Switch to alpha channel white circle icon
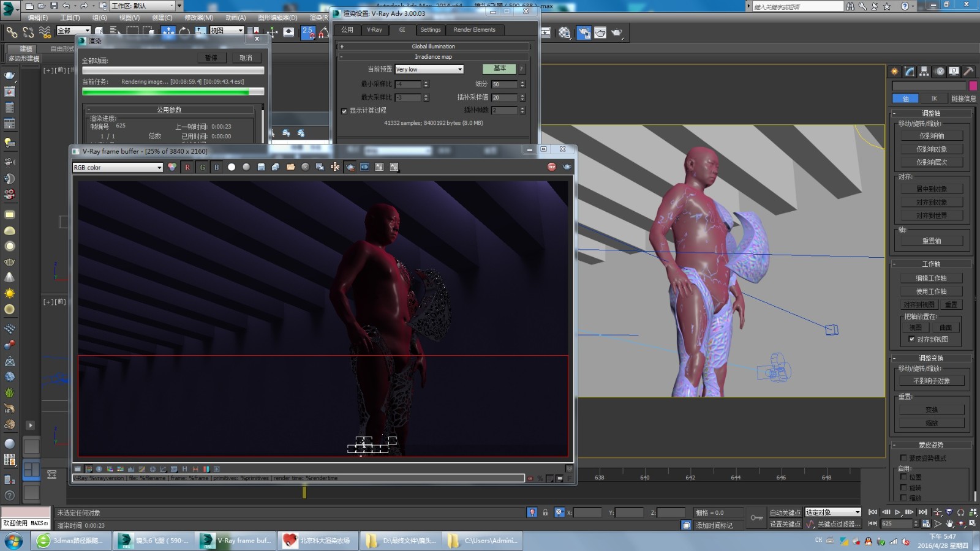 pyautogui.click(x=232, y=167)
